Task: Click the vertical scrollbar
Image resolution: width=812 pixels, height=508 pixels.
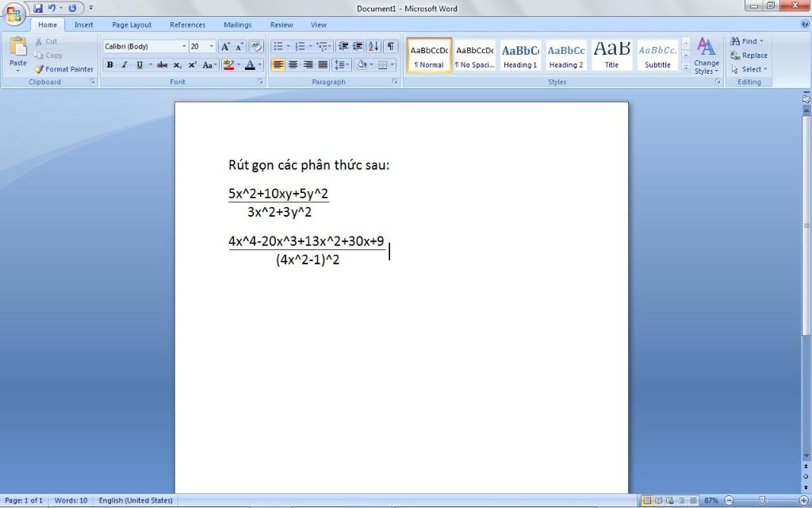Action: click(806, 225)
